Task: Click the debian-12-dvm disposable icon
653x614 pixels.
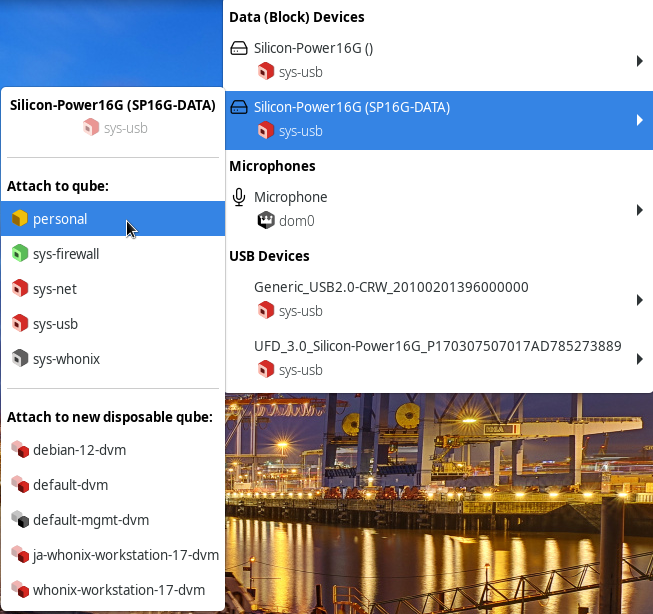Action: pos(20,449)
